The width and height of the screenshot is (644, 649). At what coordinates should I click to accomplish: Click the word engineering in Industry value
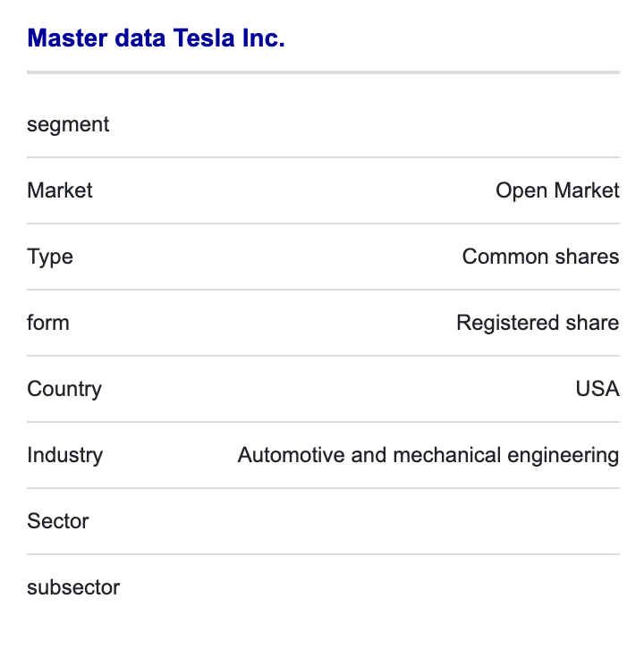(x=563, y=455)
